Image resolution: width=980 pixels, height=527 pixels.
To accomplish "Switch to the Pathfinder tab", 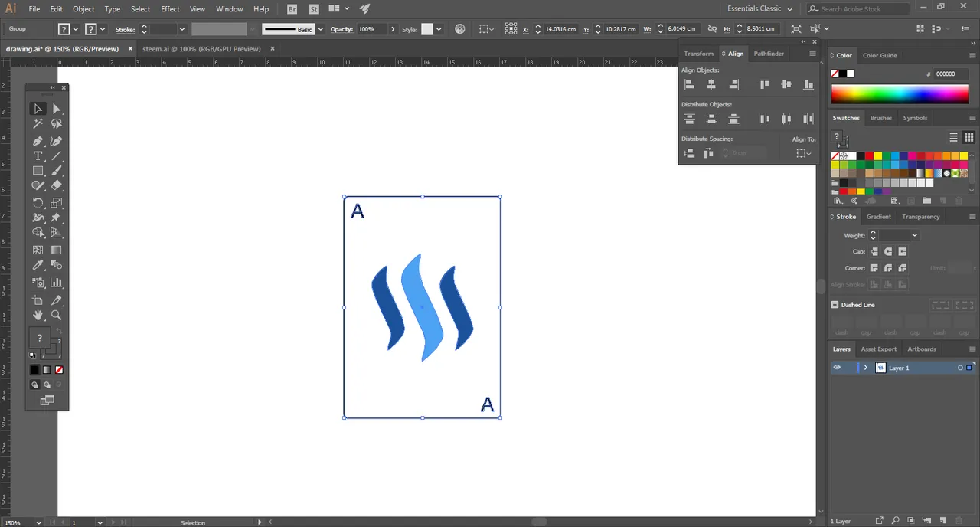I will point(769,54).
